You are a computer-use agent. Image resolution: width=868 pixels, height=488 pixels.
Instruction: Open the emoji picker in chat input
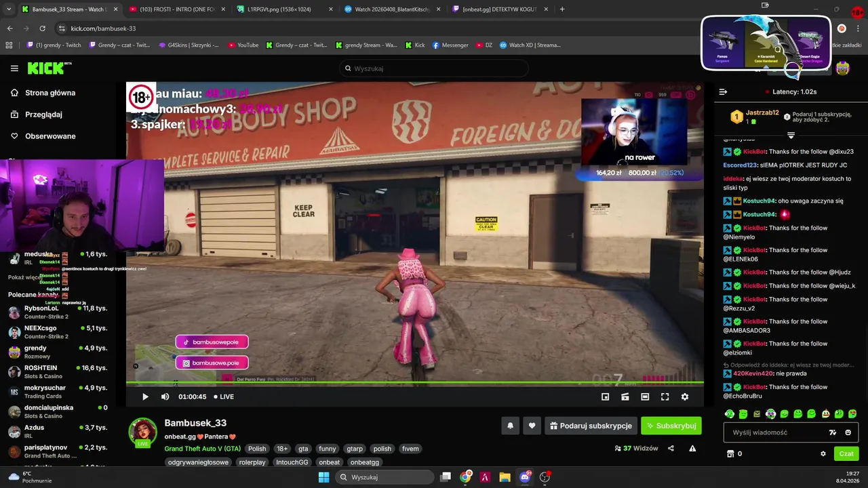[x=848, y=432]
